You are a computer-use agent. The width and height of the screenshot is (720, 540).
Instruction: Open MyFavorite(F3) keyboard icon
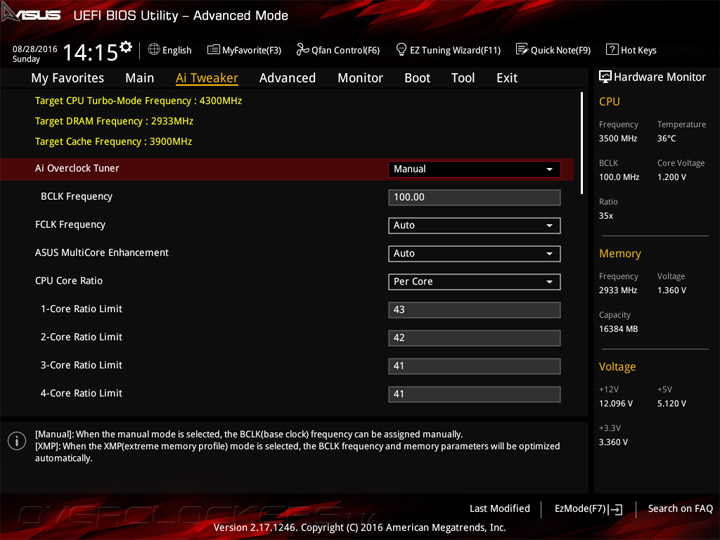pos(213,49)
